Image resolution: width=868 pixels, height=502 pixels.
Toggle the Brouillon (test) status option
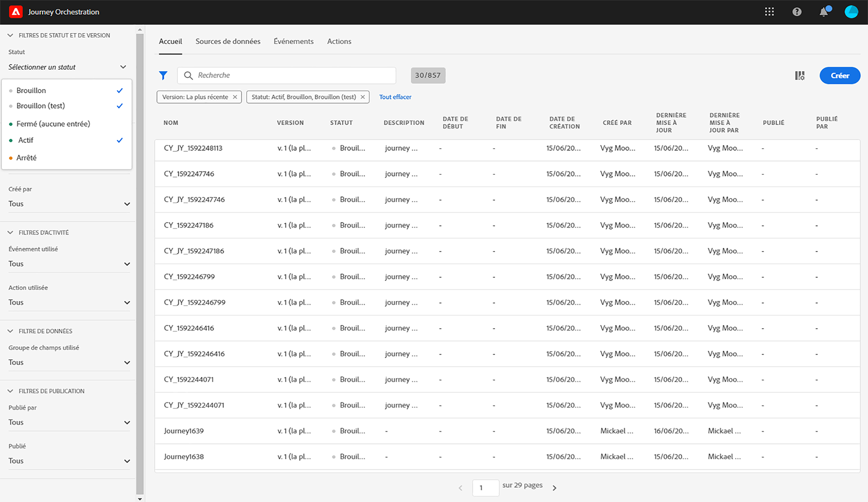pos(67,106)
